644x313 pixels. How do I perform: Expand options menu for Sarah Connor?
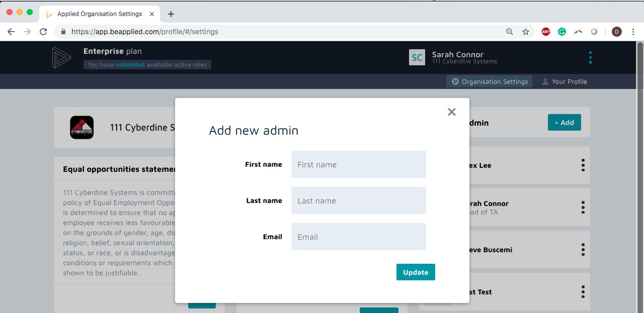583,207
